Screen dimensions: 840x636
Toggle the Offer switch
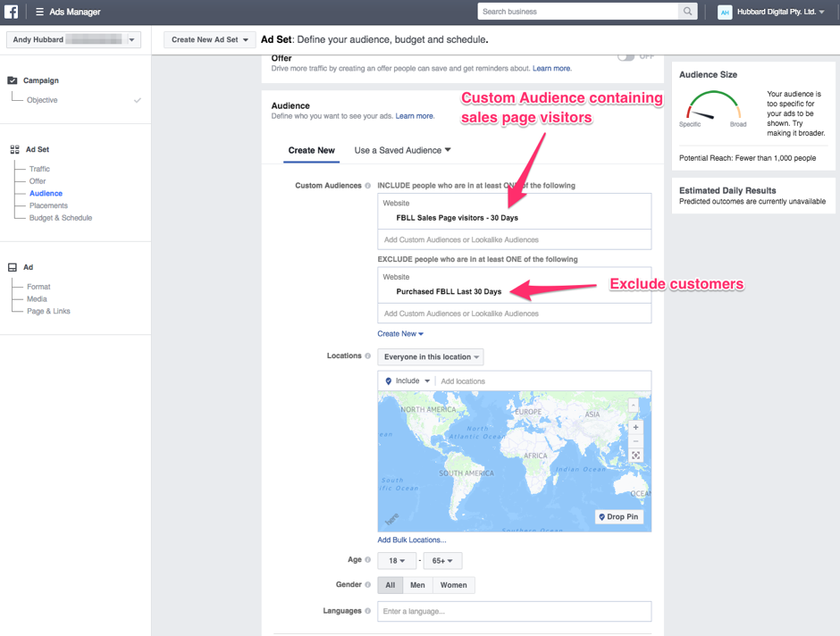[x=626, y=57]
